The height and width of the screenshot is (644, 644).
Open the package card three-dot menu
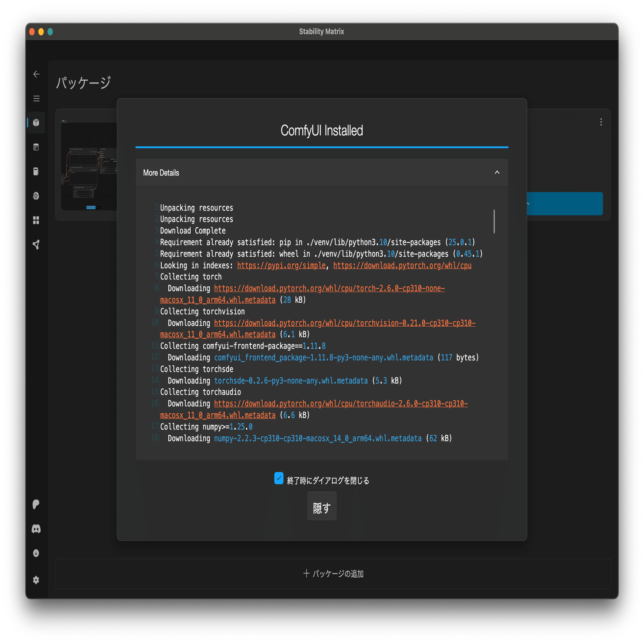(x=601, y=122)
